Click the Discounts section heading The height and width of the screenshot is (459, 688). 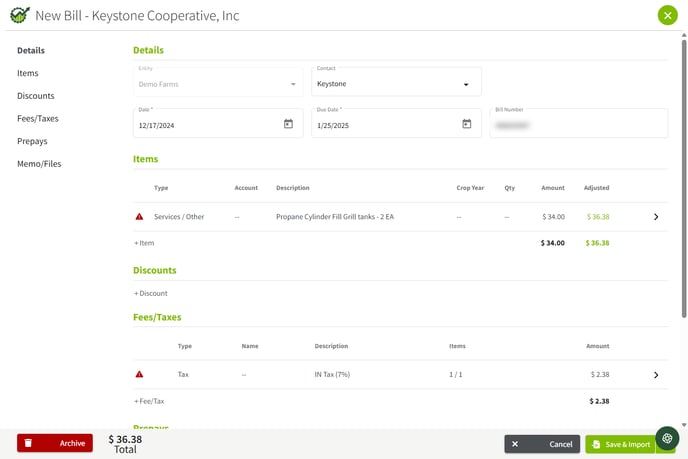[154, 270]
